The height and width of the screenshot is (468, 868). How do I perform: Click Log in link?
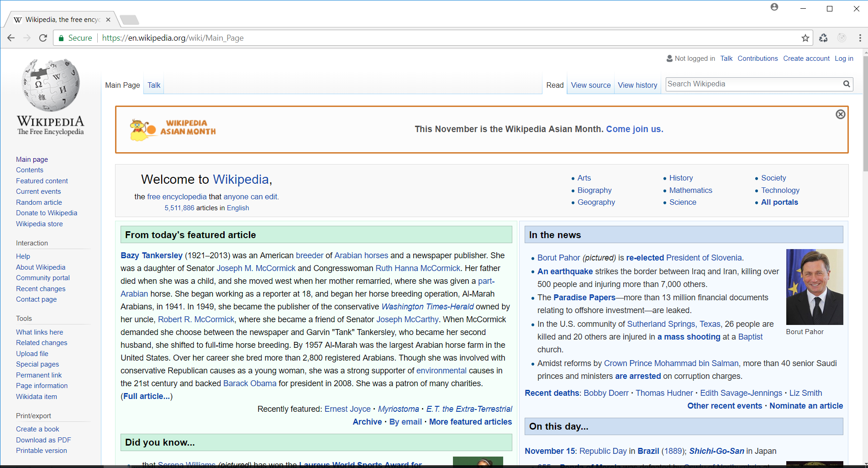(x=844, y=58)
